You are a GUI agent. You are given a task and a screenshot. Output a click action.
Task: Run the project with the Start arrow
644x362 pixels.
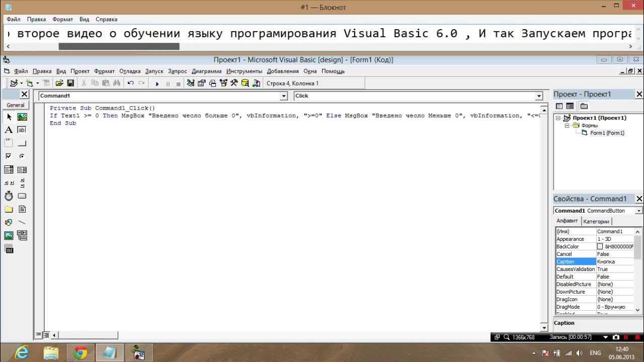[x=157, y=83]
